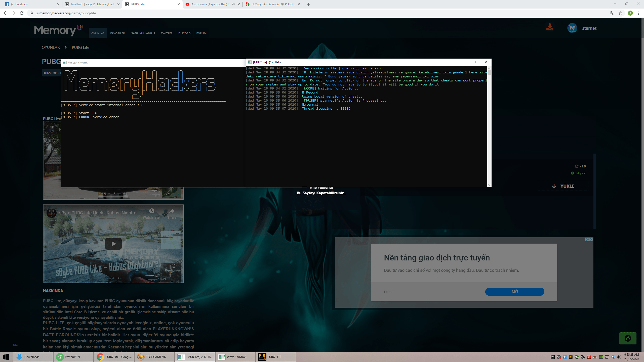Switch to WaVo^XrMmS taskbar button
This screenshot has width=644, height=362.
click(x=235, y=357)
